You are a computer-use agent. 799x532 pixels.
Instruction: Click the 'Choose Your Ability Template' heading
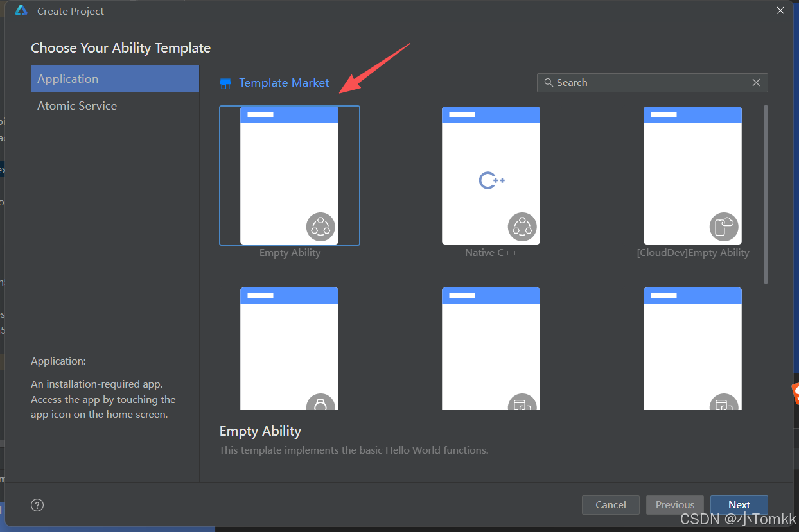pyautogui.click(x=121, y=48)
